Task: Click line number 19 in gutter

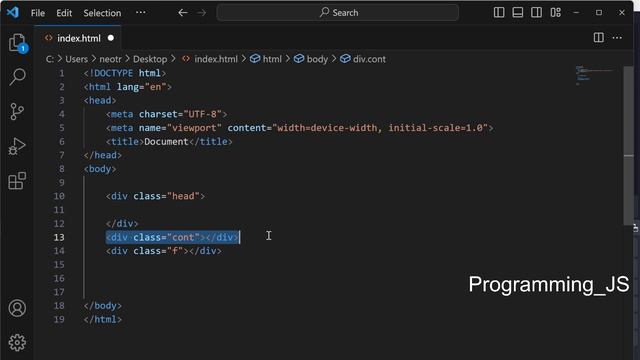Action: tap(59, 319)
